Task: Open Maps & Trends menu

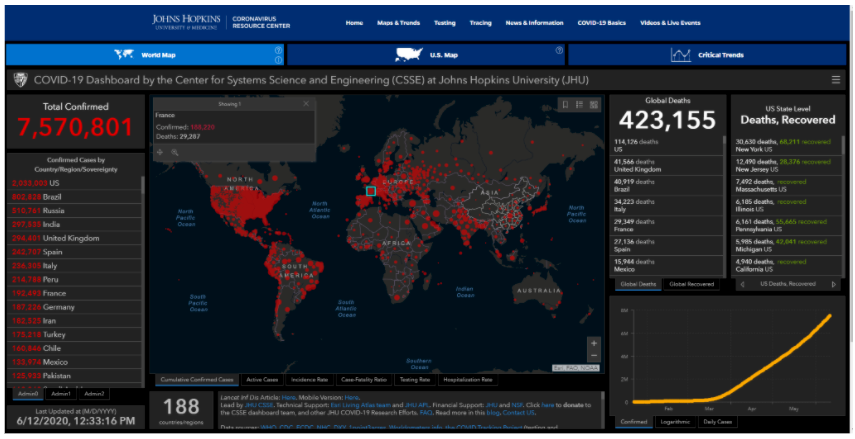Action: click(x=399, y=23)
